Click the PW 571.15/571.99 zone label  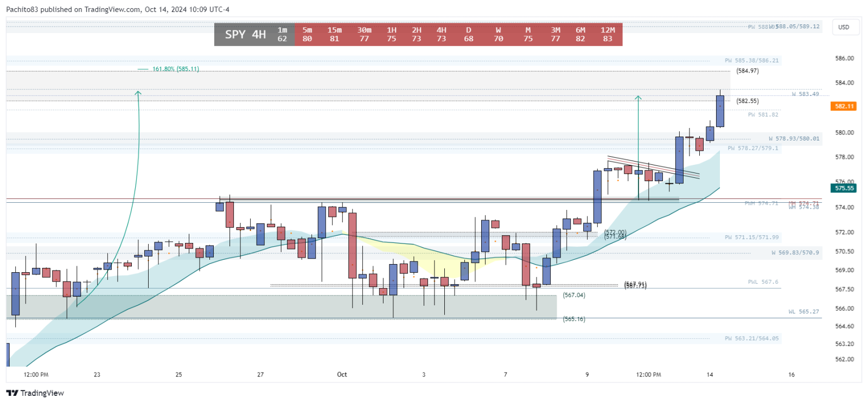pos(752,238)
